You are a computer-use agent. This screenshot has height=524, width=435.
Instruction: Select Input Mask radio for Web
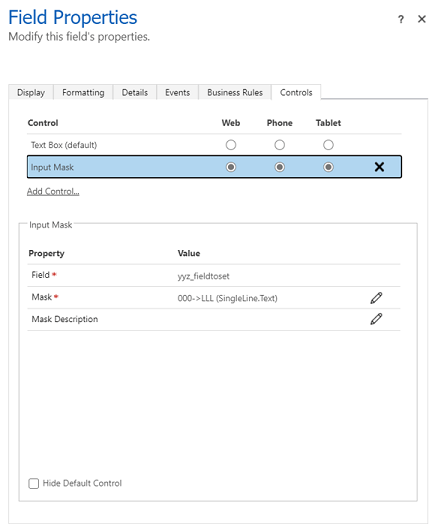tap(231, 167)
